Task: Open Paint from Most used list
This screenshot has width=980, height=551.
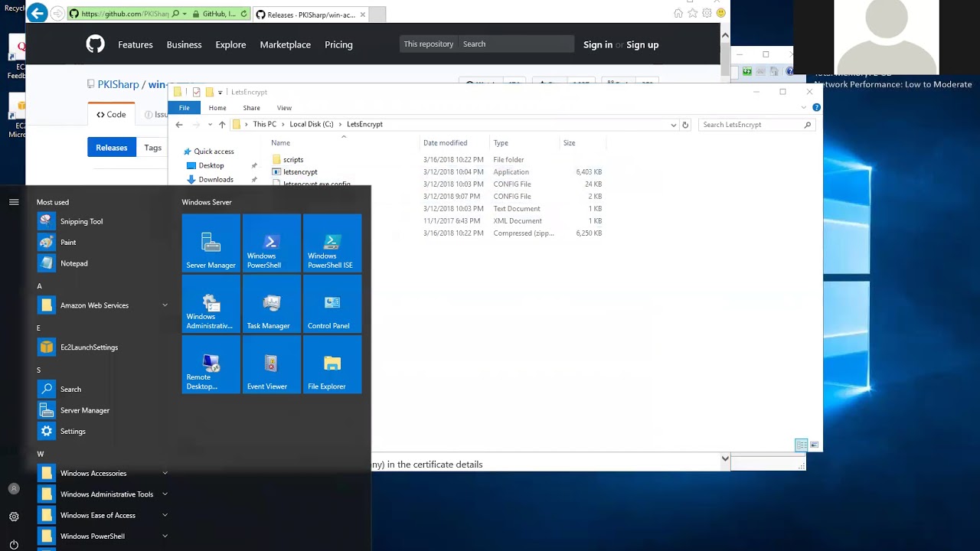Action: pos(103,242)
